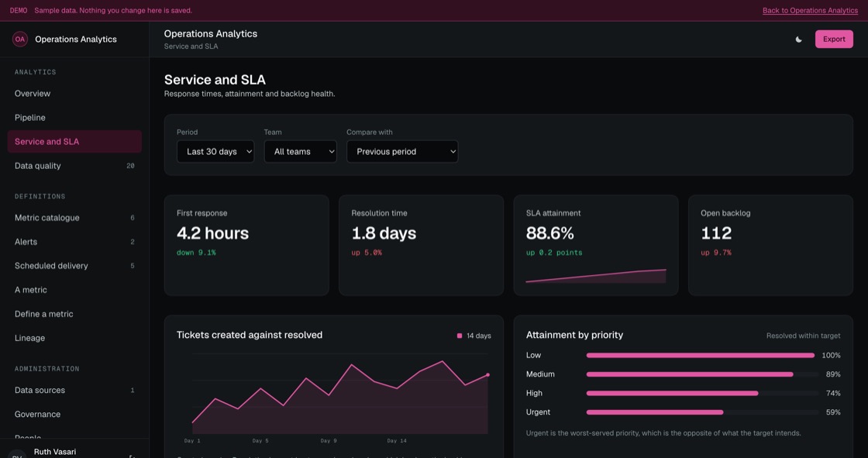
Task: Open the Resolution time card, 1.8 days
Action: pyautogui.click(x=422, y=245)
